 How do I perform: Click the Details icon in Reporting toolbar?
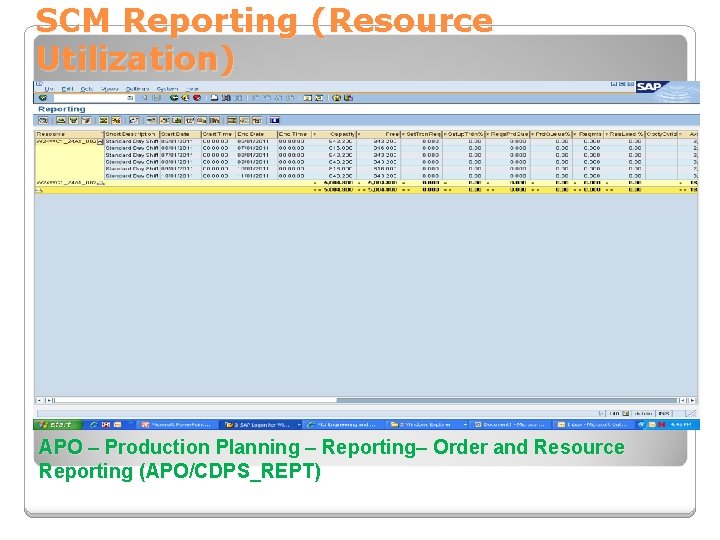click(x=43, y=120)
